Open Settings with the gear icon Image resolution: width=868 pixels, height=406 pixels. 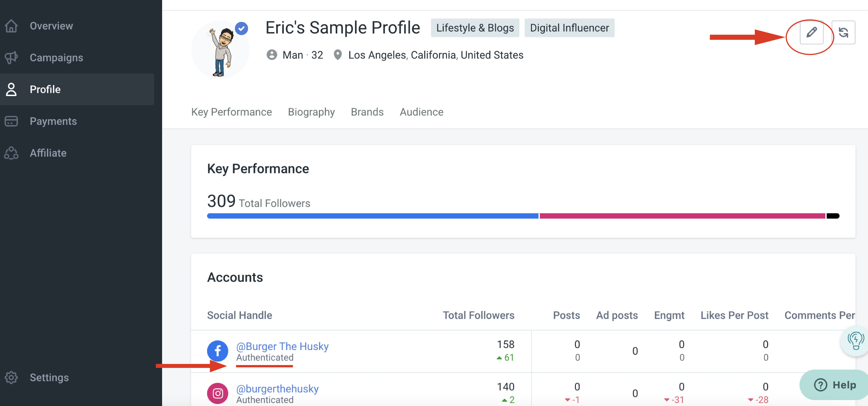[x=11, y=377]
